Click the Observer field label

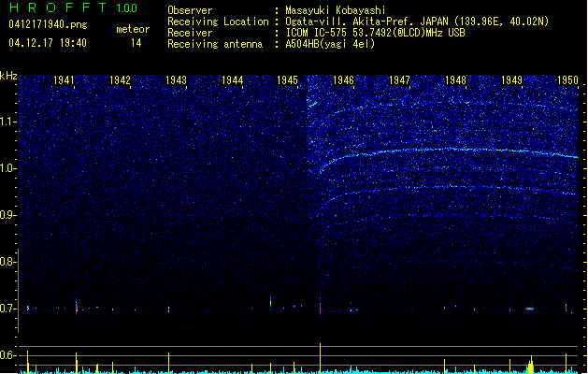point(190,10)
